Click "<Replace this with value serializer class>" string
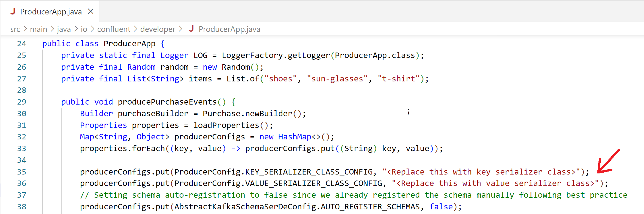Viewport: 644px width, 214px height. coord(495,184)
